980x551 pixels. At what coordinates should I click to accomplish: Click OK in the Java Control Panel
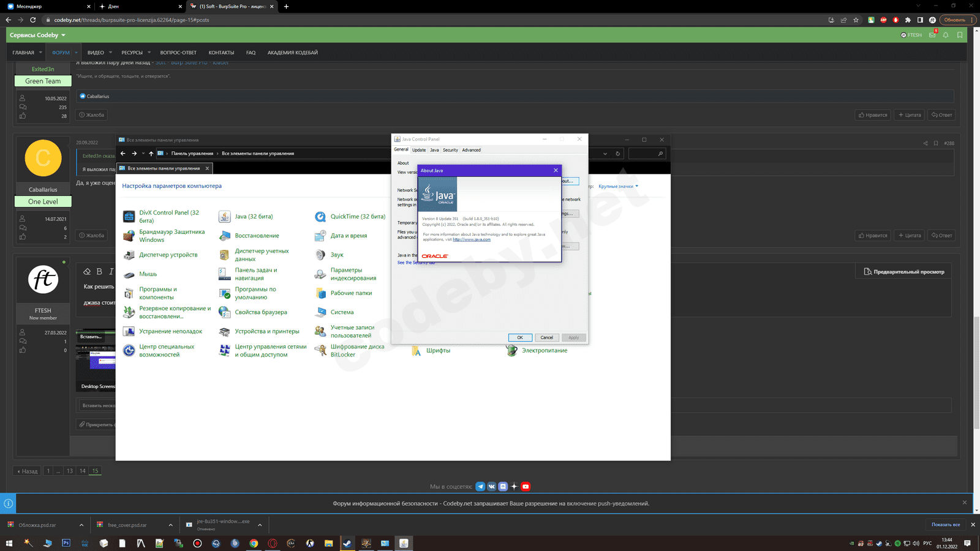tap(519, 337)
